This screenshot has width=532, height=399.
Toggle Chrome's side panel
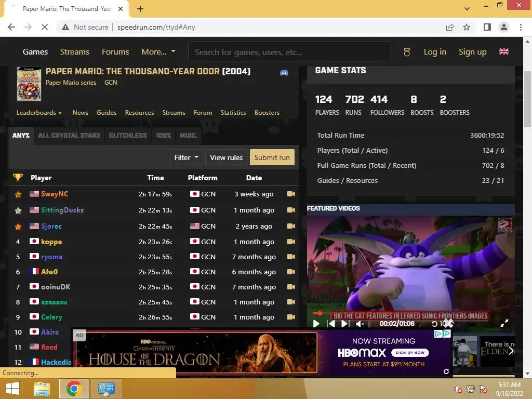tap(487, 27)
